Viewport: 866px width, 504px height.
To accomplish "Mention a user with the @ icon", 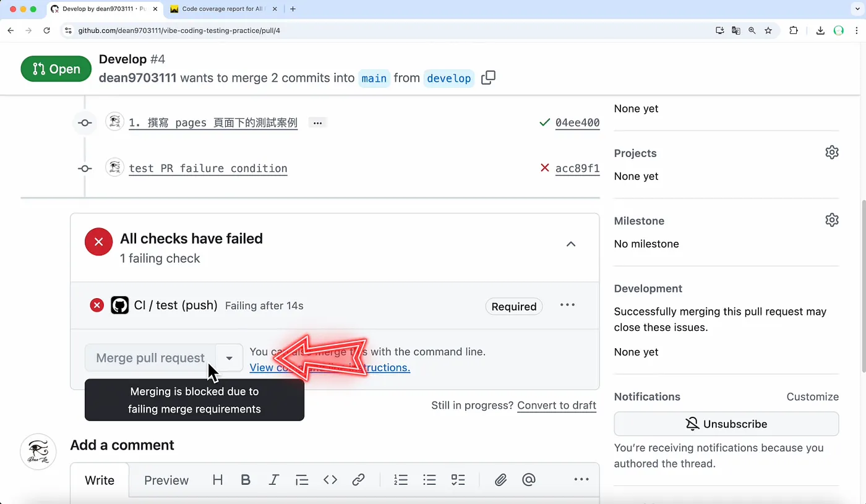I will point(528,480).
